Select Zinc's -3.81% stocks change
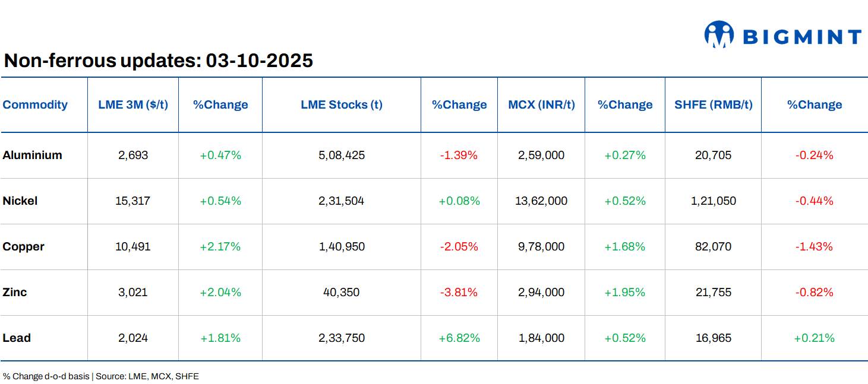Image resolution: width=868 pixels, height=384 pixels. click(x=459, y=292)
